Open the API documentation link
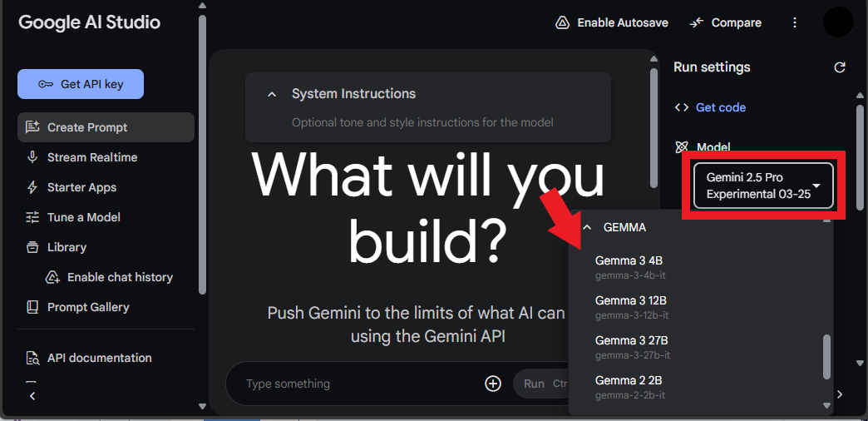Viewport: 868px width, 421px height. [x=99, y=358]
